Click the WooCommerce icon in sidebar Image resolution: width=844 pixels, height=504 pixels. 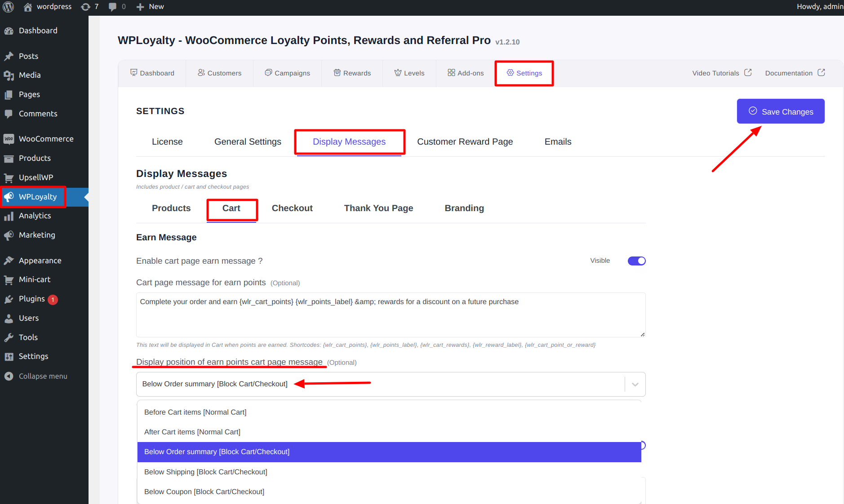pyautogui.click(x=9, y=139)
